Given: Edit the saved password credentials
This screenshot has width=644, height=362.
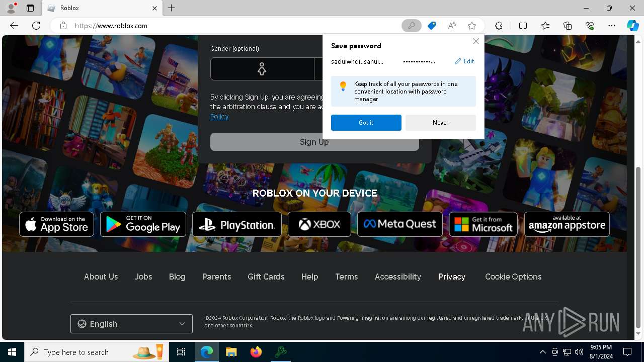Looking at the screenshot, I should (464, 61).
